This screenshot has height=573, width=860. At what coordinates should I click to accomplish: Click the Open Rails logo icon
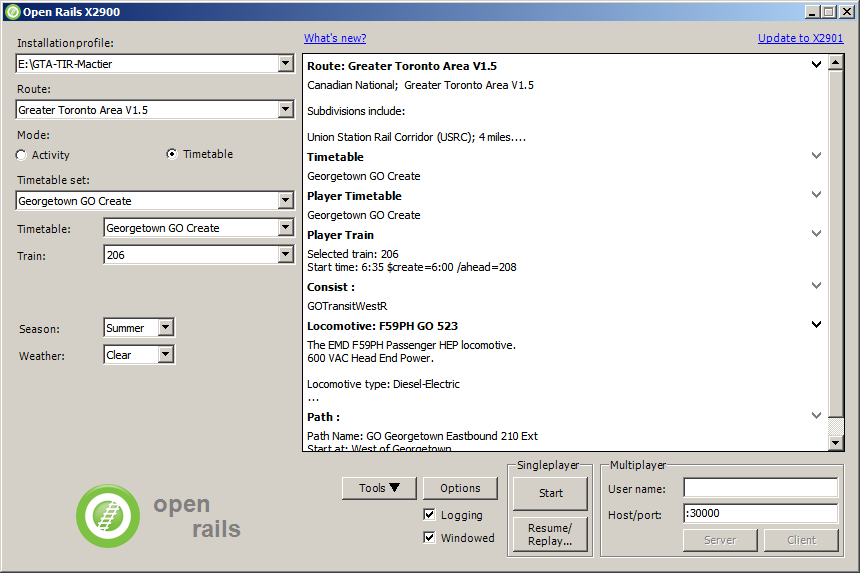click(x=108, y=516)
